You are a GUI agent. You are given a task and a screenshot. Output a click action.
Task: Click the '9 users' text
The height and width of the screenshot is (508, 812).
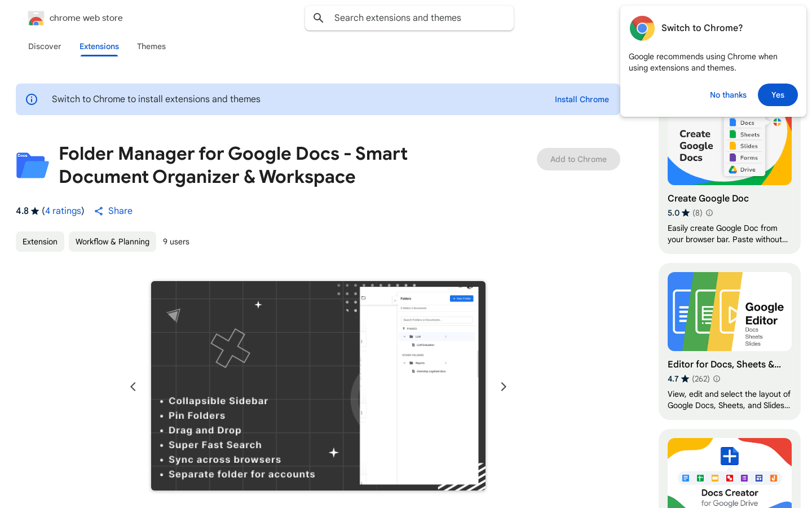(176, 242)
